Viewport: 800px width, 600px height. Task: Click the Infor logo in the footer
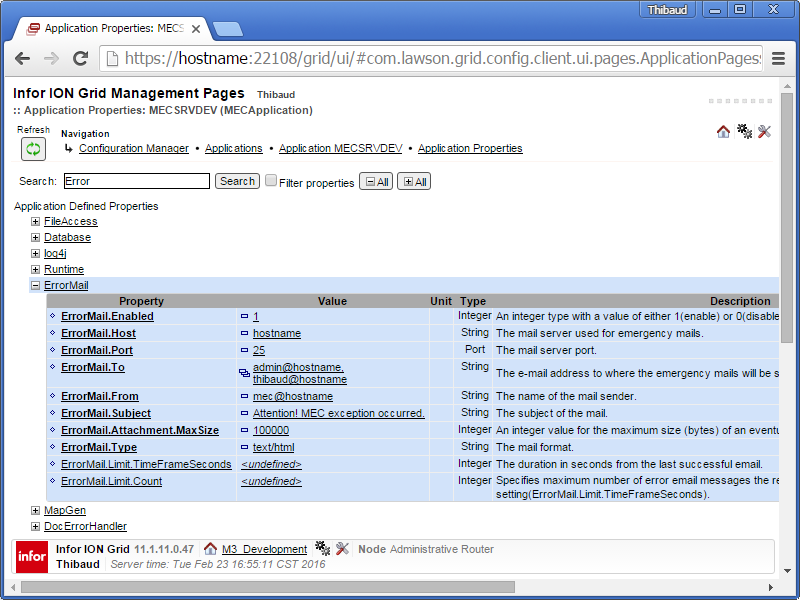tap(31, 557)
